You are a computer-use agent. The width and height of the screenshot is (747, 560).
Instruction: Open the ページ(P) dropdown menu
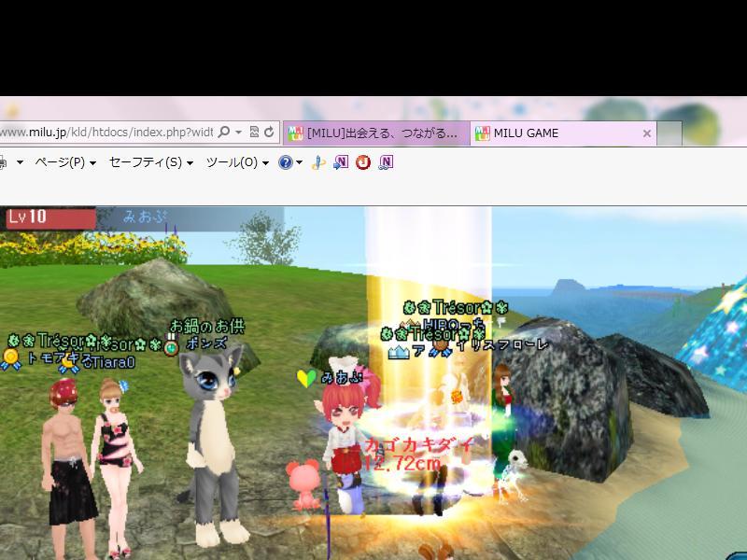coord(65,162)
